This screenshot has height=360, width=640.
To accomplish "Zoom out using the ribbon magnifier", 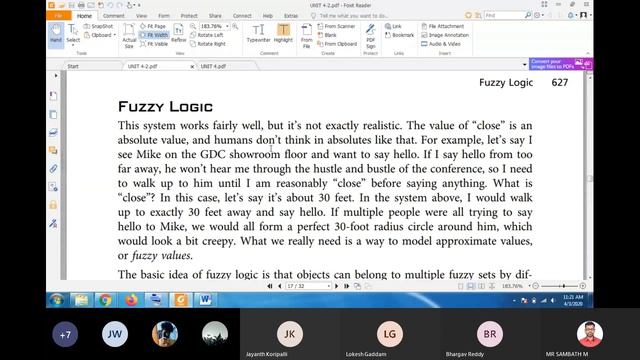I will [193, 26].
